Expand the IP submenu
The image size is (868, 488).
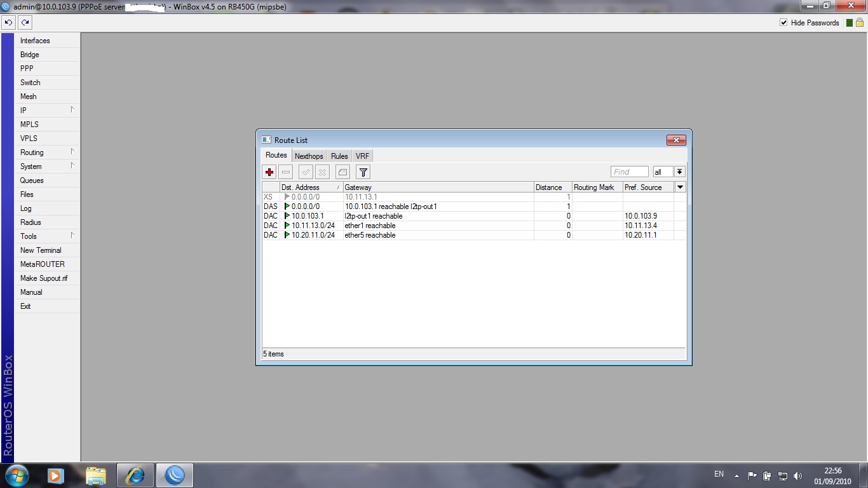tap(47, 111)
